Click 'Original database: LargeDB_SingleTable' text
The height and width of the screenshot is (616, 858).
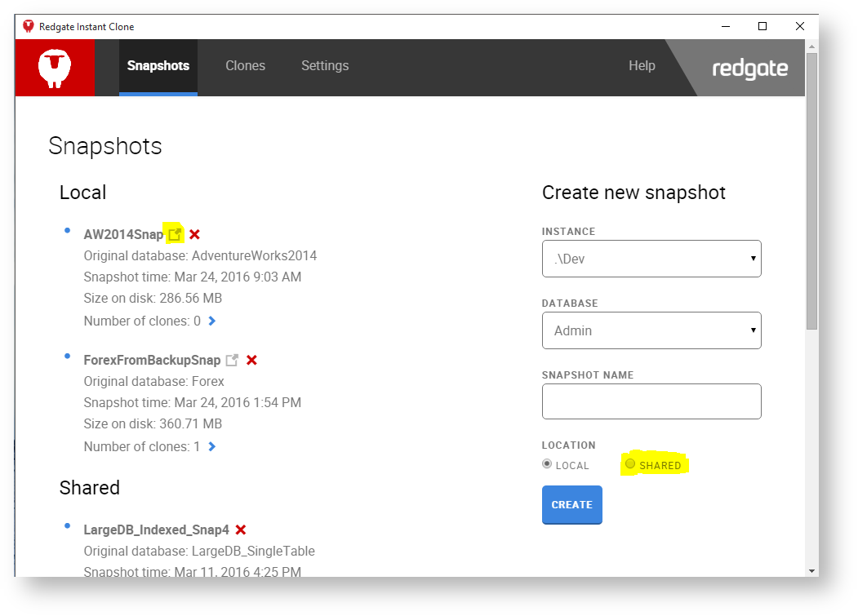(199, 551)
